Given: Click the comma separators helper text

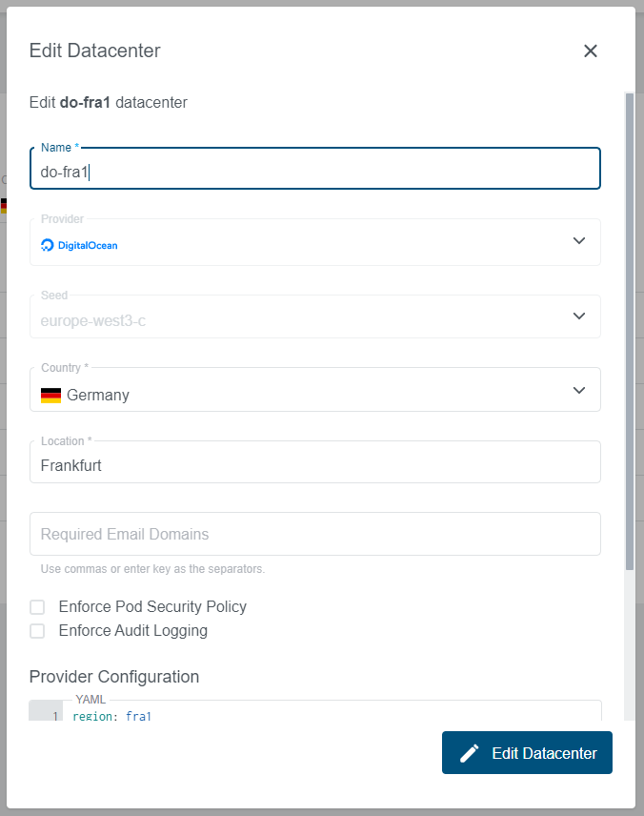Looking at the screenshot, I should point(152,569).
